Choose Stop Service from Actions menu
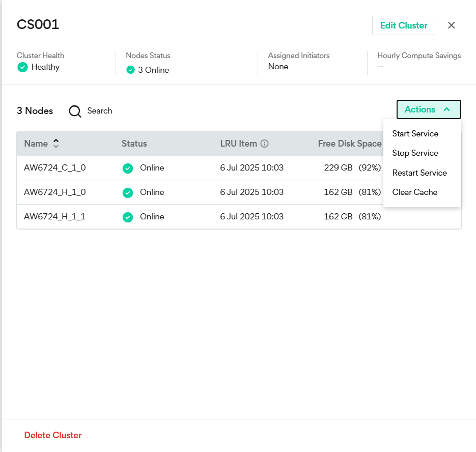 [x=415, y=153]
